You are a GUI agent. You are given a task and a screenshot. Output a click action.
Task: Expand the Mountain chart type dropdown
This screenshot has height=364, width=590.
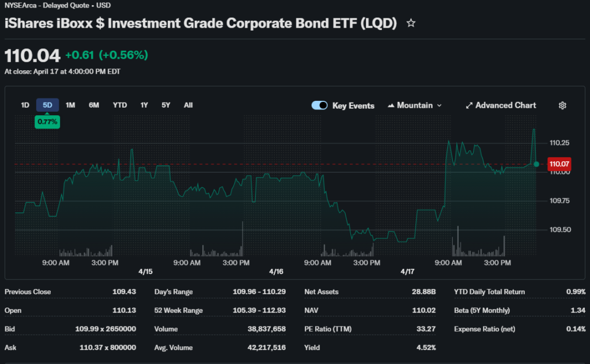[439, 105]
